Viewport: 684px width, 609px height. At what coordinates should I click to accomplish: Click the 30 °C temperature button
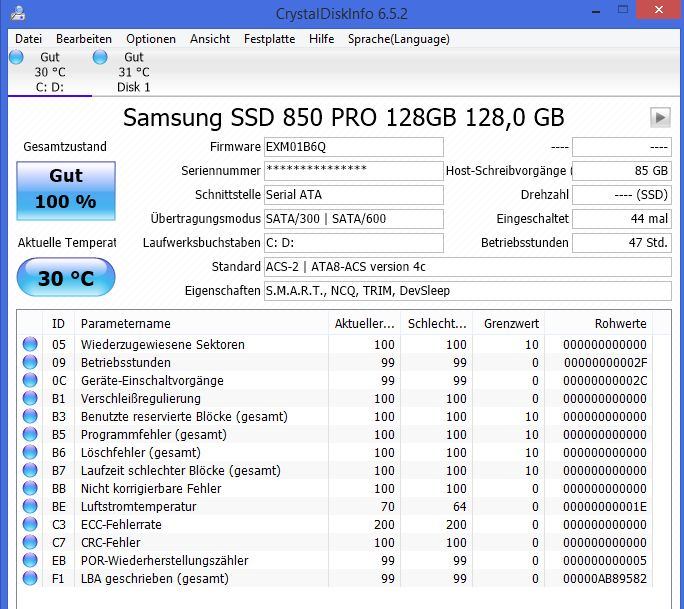66,277
